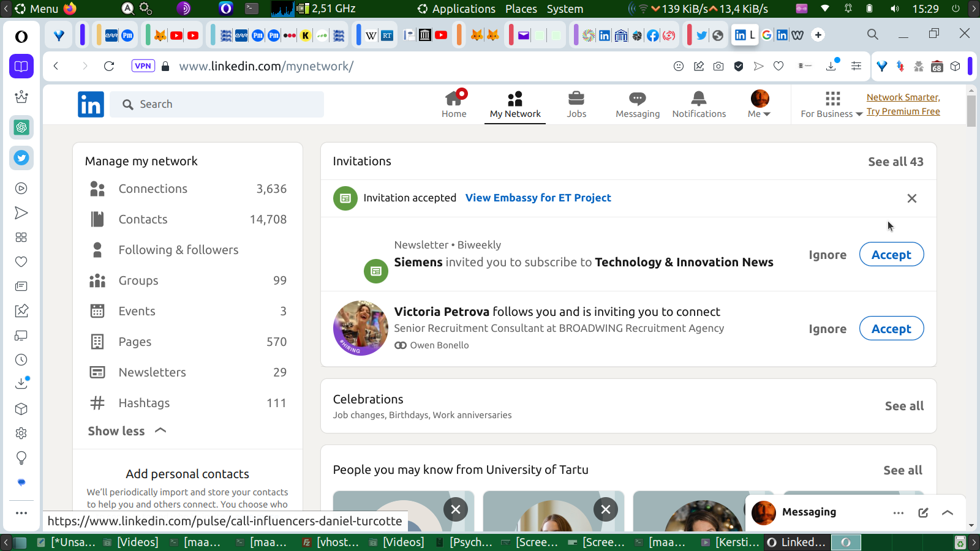Expand the Me profile menu
This screenshot has height=551, width=980.
click(759, 104)
